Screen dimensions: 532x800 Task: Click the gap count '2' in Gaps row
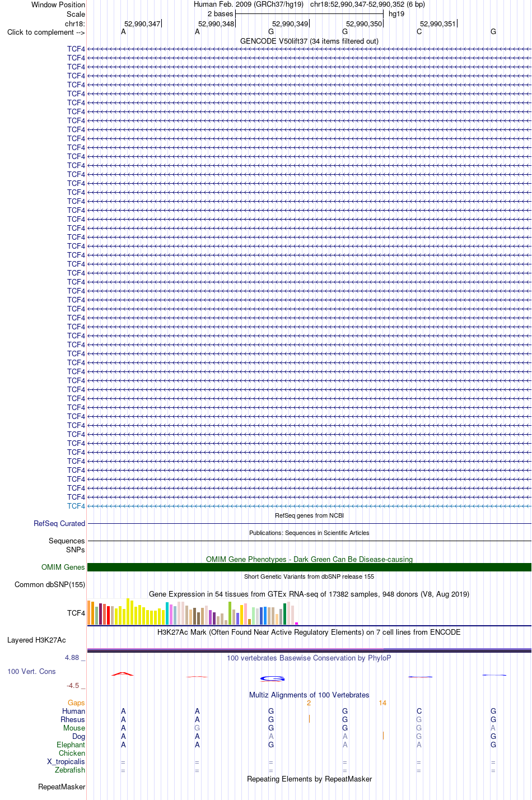(x=309, y=703)
